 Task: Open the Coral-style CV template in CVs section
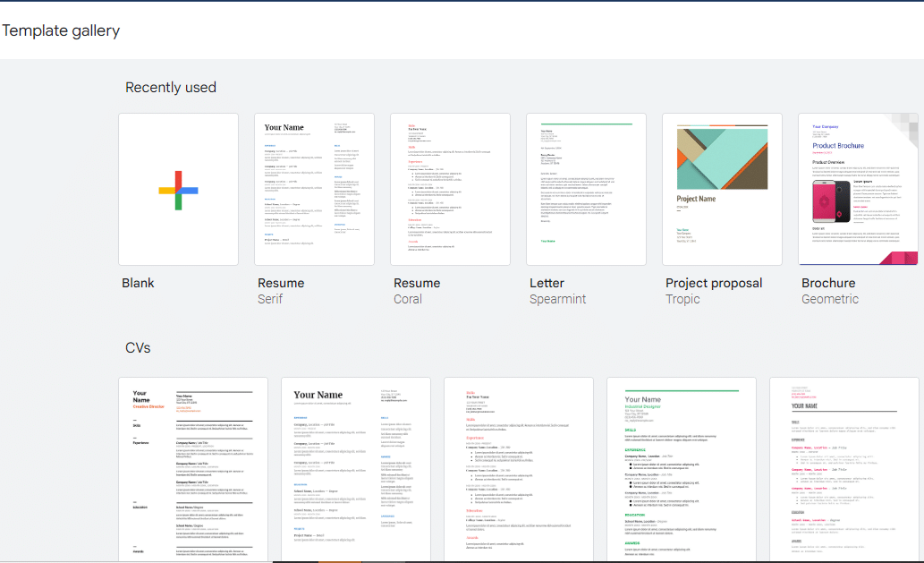[x=519, y=469]
